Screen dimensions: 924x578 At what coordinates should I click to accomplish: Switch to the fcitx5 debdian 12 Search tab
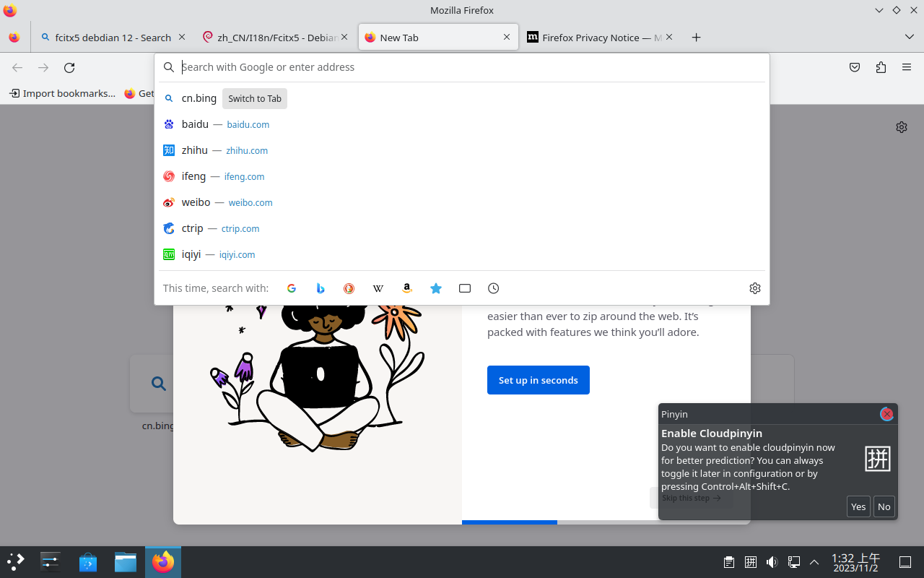(x=112, y=38)
